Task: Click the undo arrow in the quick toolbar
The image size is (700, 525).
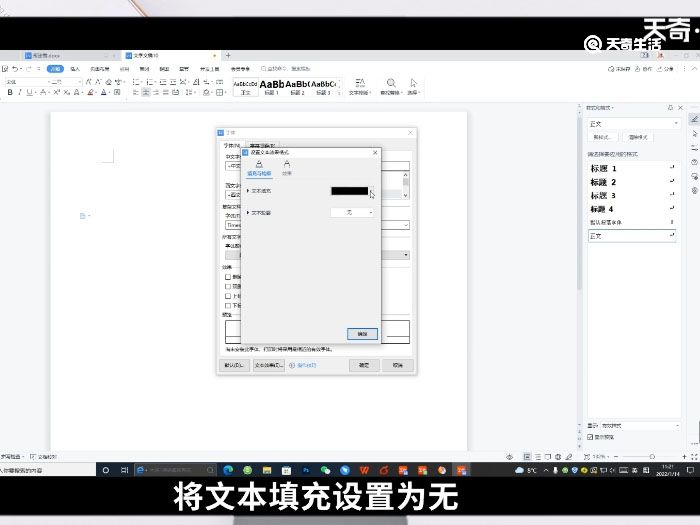Action: (15, 69)
